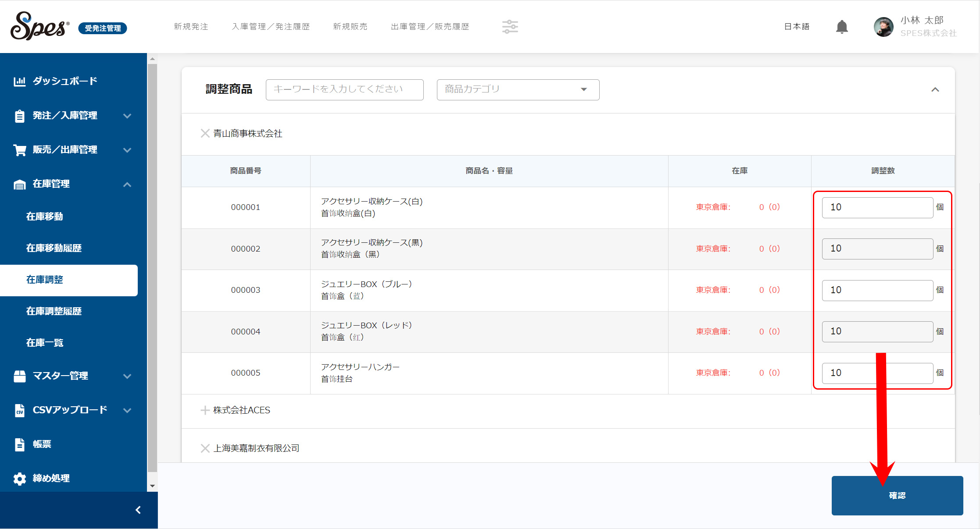Click the 締め処理 gear icon
This screenshot has height=529, width=980.
coord(20,479)
